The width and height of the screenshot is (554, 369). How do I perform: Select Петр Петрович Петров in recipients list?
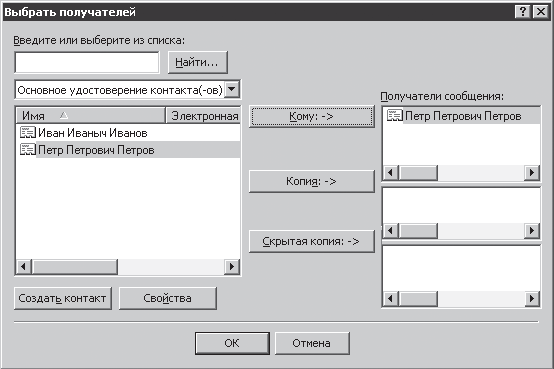[x=462, y=116]
